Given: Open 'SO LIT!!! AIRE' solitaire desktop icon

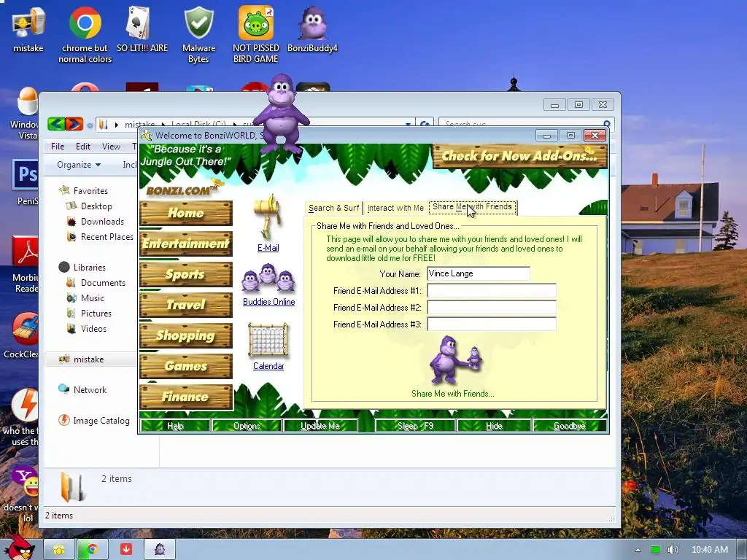Looking at the screenshot, I should point(142,28).
